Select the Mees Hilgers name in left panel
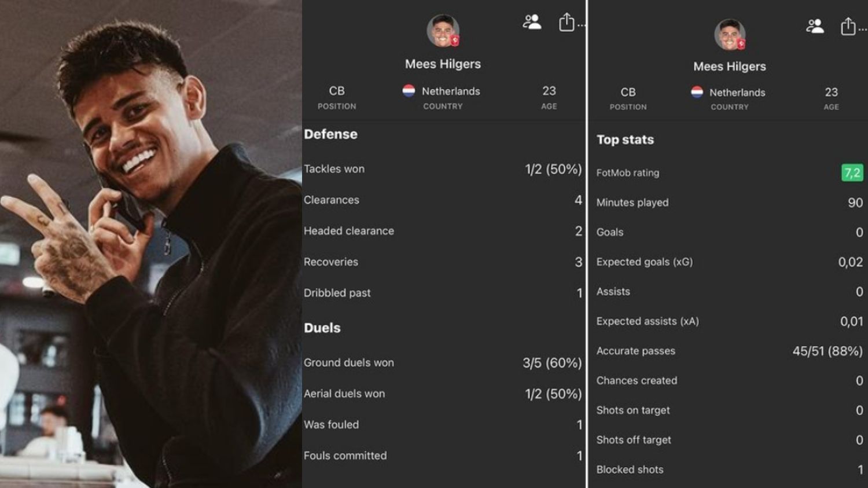Image resolution: width=868 pixels, height=488 pixels. coord(443,64)
